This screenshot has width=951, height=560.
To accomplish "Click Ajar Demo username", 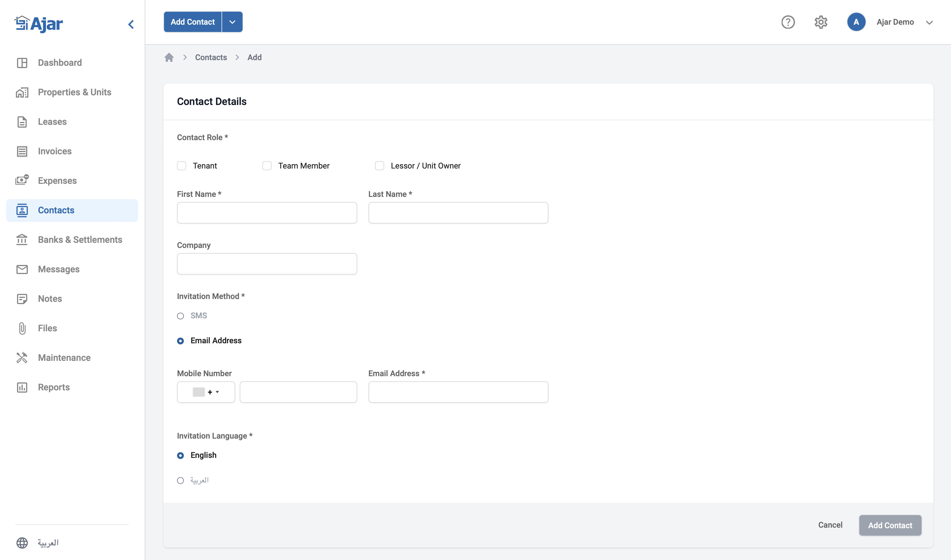I will (895, 22).
